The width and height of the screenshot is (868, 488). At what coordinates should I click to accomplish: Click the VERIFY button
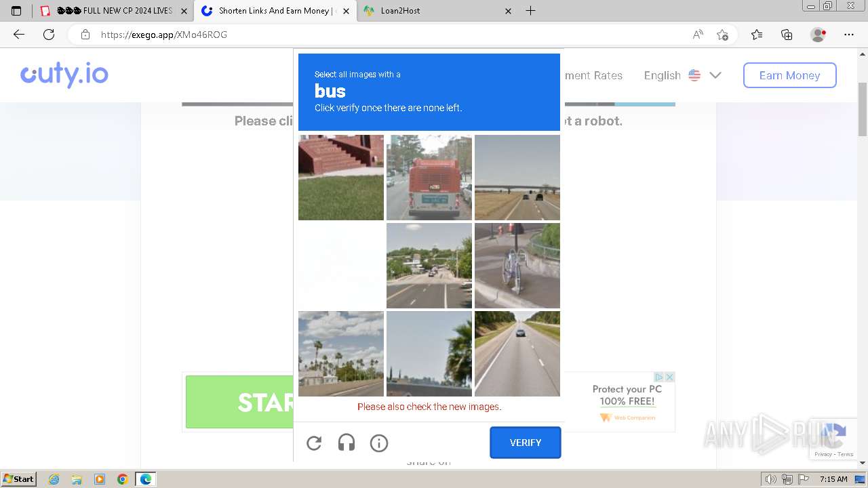click(526, 443)
